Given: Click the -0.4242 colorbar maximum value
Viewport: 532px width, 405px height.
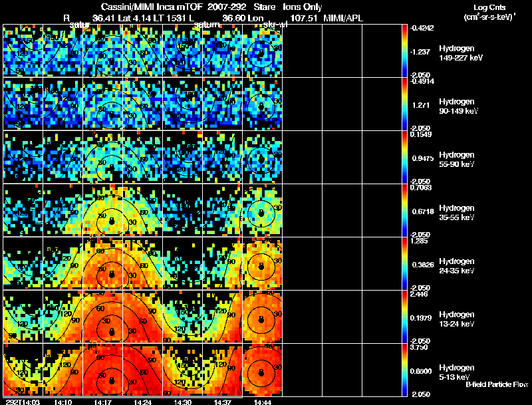Looking at the screenshot, I should [x=422, y=28].
